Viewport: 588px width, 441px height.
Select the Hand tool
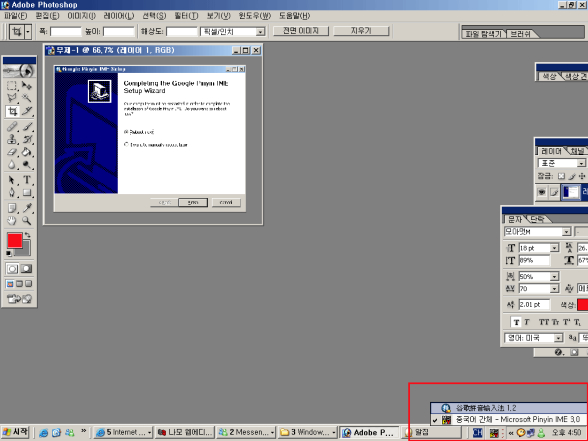[12, 220]
